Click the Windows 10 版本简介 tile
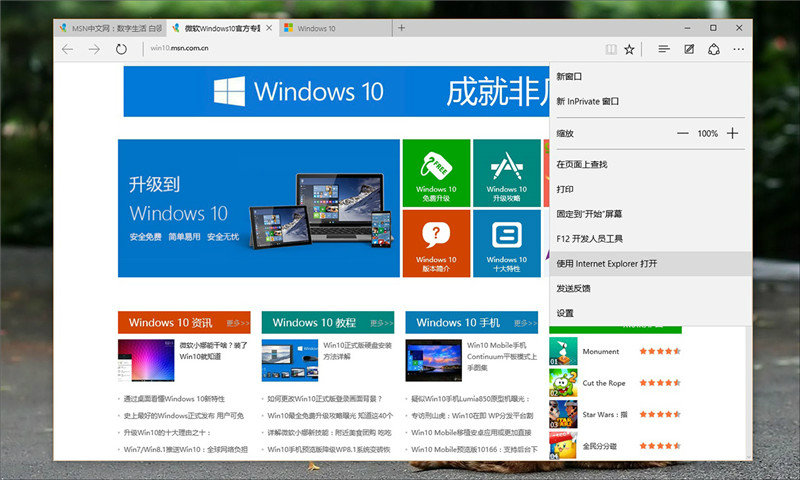Image resolution: width=800 pixels, height=480 pixels. 436,243
